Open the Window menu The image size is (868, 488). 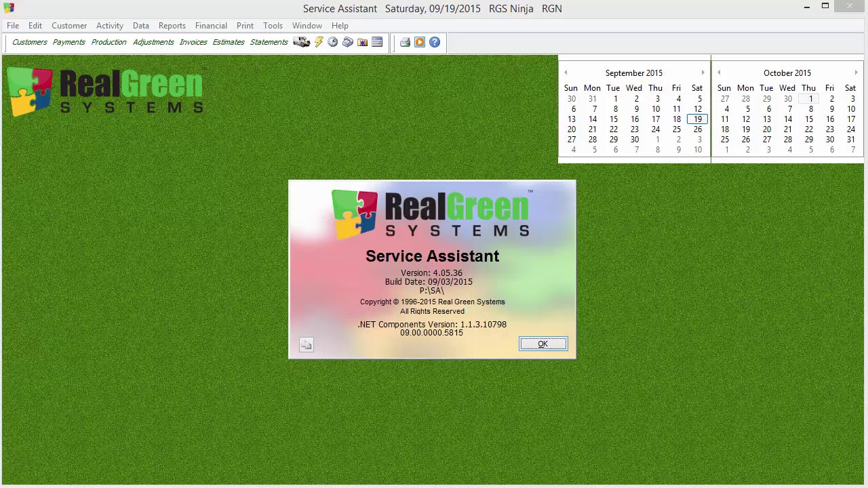307,26
